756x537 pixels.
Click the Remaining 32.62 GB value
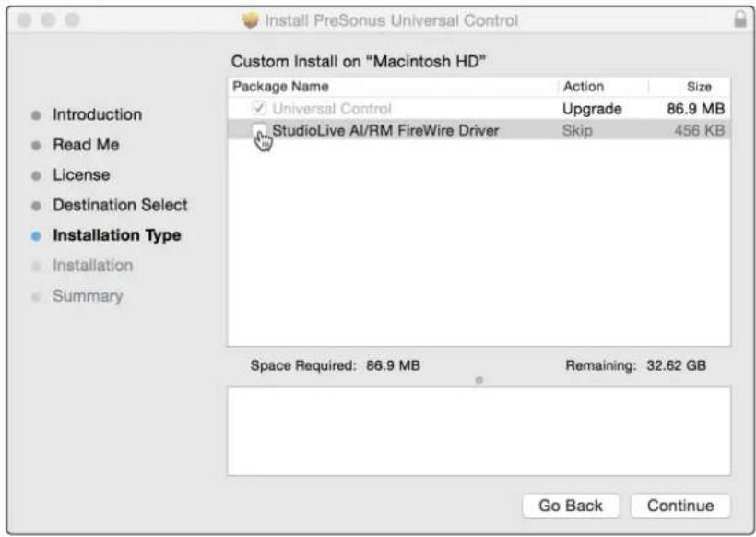[x=676, y=365]
